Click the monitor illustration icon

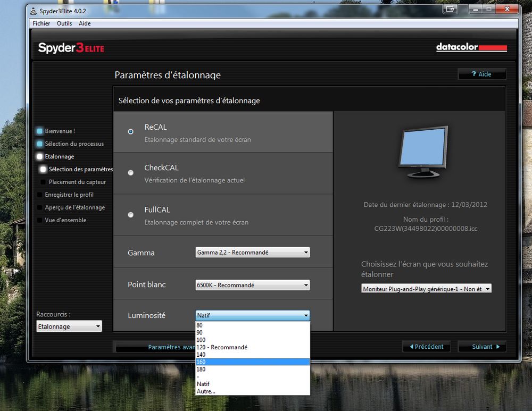pyautogui.click(x=424, y=152)
